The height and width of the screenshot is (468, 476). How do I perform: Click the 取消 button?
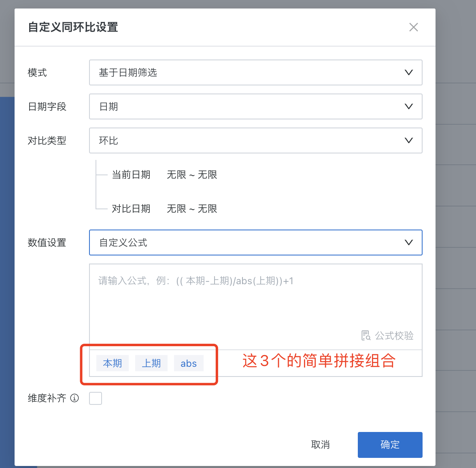coord(320,445)
